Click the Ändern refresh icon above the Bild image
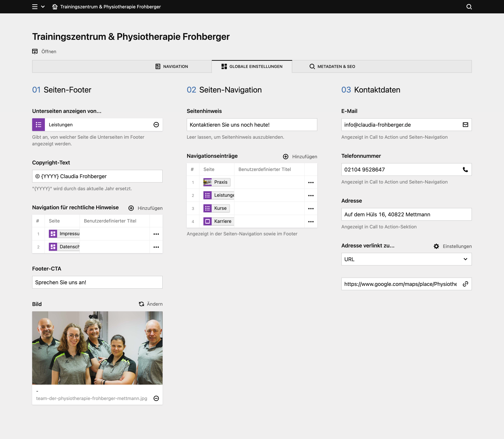Image resolution: width=504 pixels, height=439 pixels. [x=141, y=304]
